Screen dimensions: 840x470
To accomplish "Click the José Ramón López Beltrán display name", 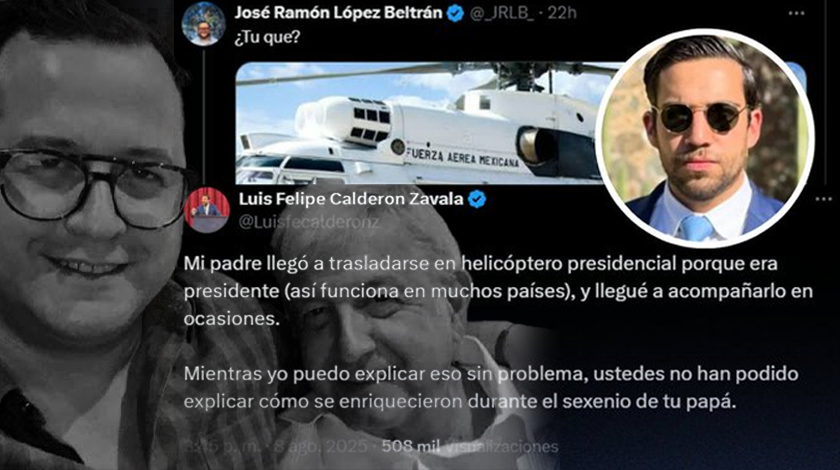I will pyautogui.click(x=338, y=13).
